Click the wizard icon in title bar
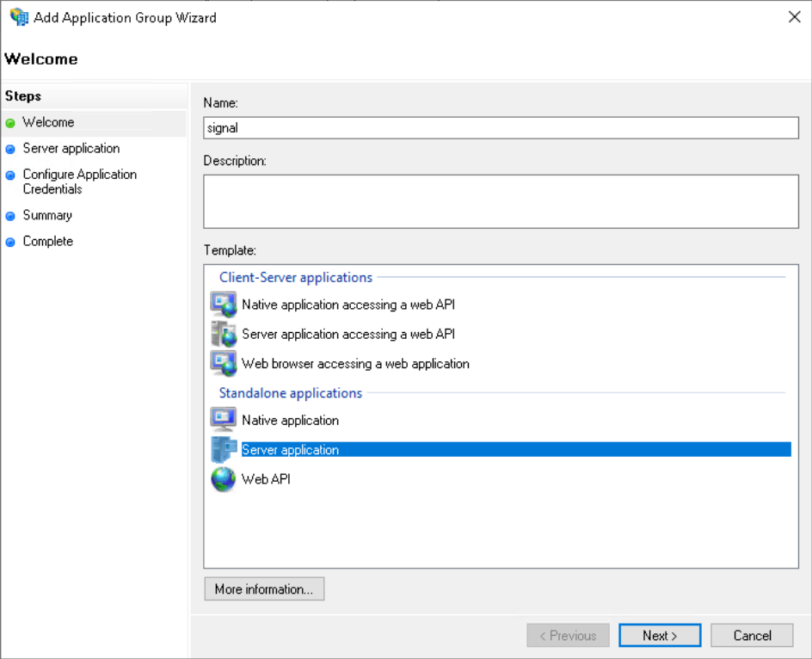812x659 pixels. [18, 17]
